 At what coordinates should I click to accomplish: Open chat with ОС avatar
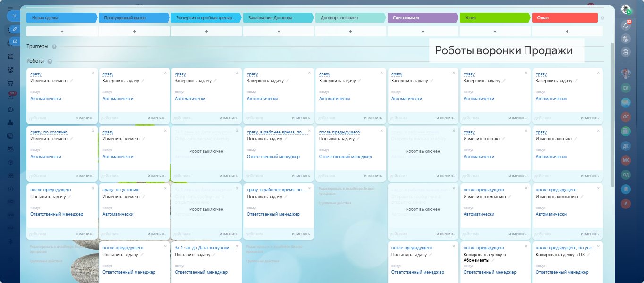[x=626, y=117]
